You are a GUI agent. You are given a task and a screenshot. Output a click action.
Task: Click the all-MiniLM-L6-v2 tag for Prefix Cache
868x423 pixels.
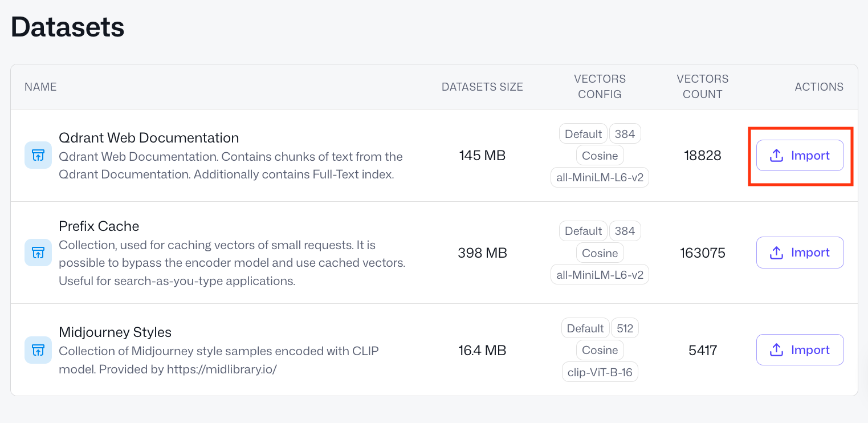[600, 274]
